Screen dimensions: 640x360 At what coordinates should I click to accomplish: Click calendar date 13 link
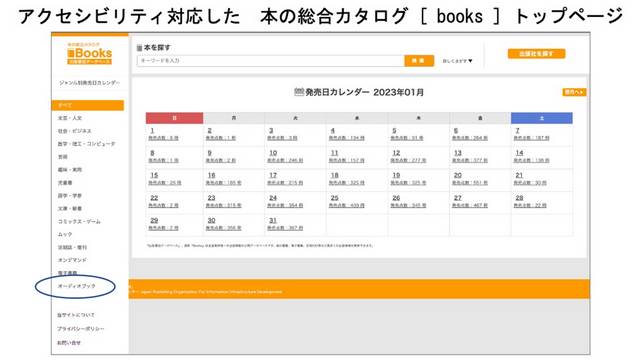(458, 153)
